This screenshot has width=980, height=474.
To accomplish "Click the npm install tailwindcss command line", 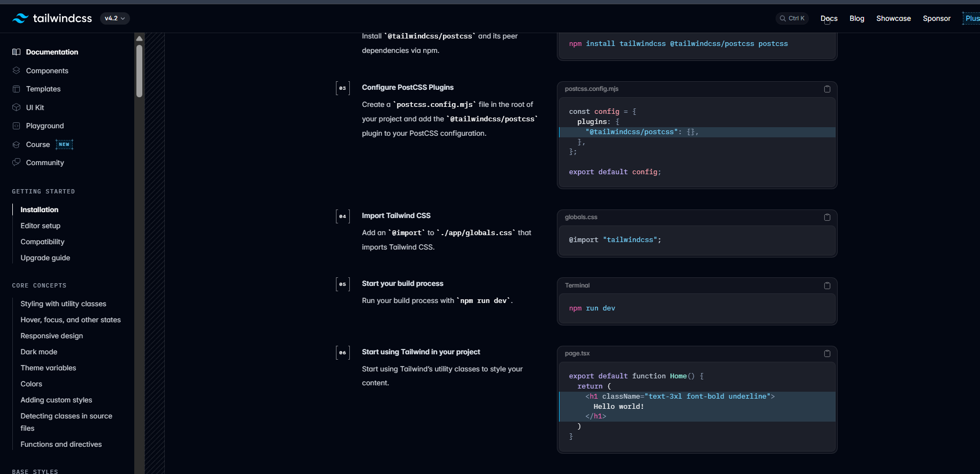I will (678, 44).
